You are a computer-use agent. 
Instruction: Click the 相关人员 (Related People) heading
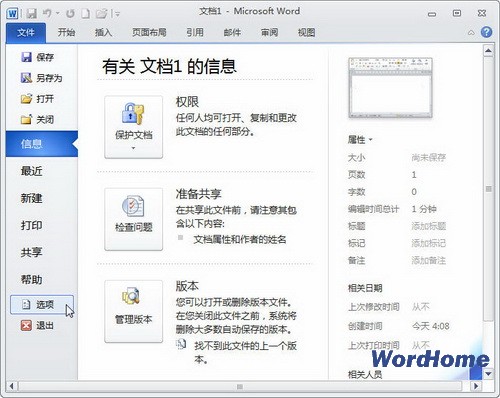click(x=365, y=375)
